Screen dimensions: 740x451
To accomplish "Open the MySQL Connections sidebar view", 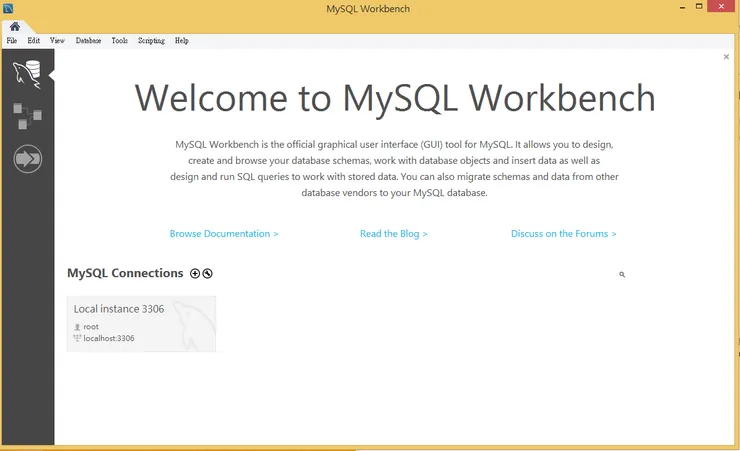I will tap(27, 74).
